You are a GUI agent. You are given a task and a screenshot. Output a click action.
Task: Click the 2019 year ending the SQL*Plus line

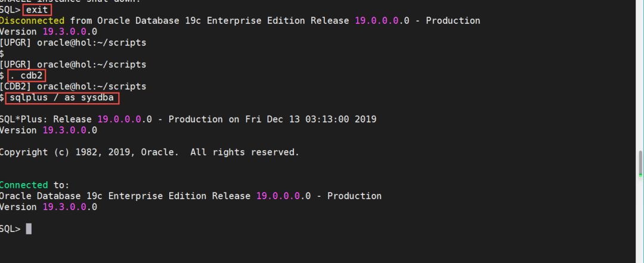pos(365,119)
